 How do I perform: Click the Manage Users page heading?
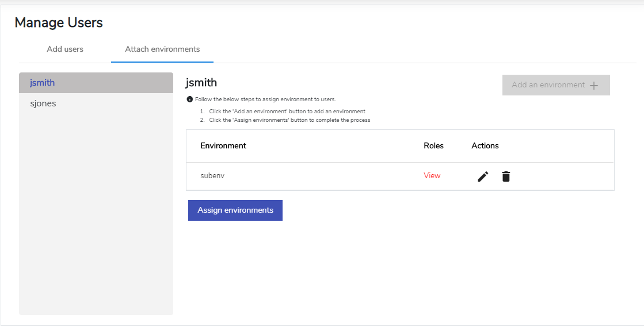(x=59, y=22)
